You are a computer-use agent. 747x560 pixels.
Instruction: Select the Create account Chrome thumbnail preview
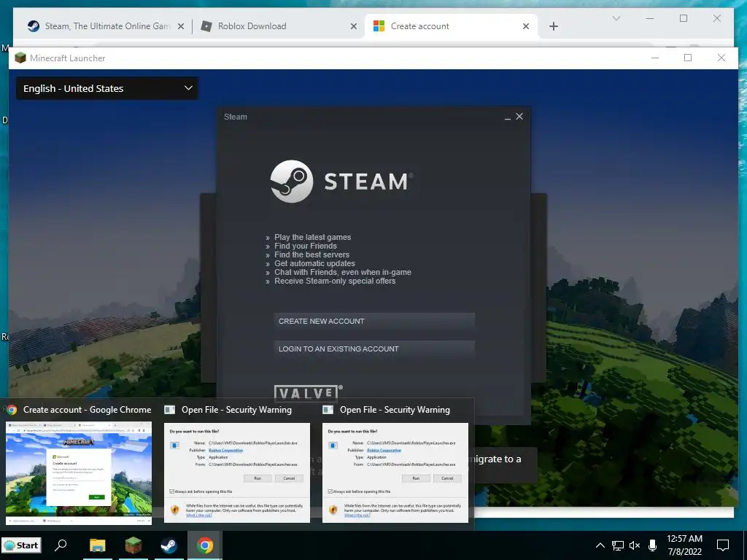coord(79,473)
